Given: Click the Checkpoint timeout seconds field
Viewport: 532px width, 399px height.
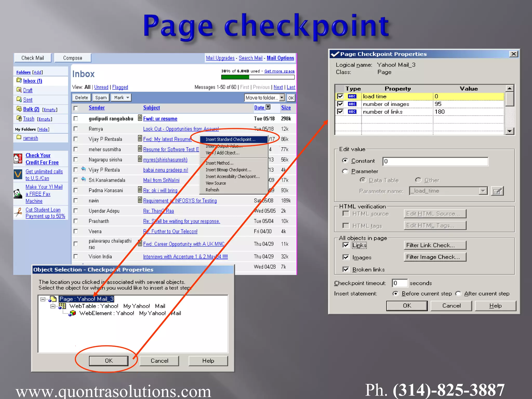Looking at the screenshot, I should (x=399, y=283).
